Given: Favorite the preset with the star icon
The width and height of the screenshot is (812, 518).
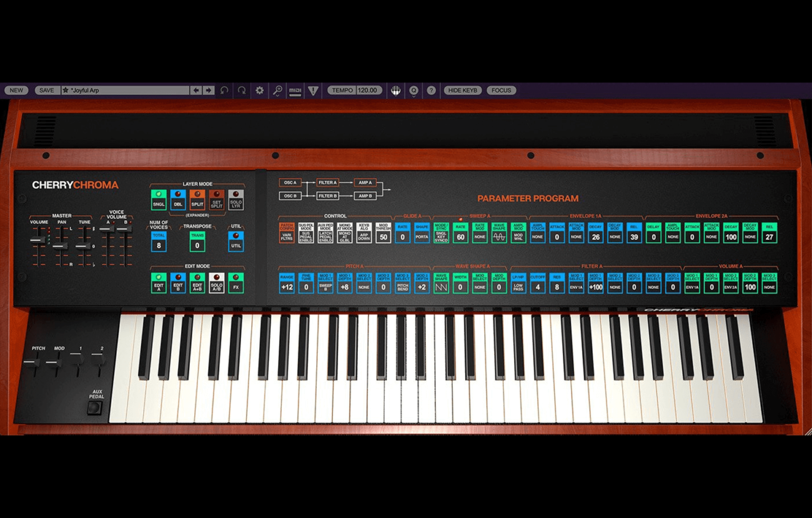Looking at the screenshot, I should tap(66, 90).
